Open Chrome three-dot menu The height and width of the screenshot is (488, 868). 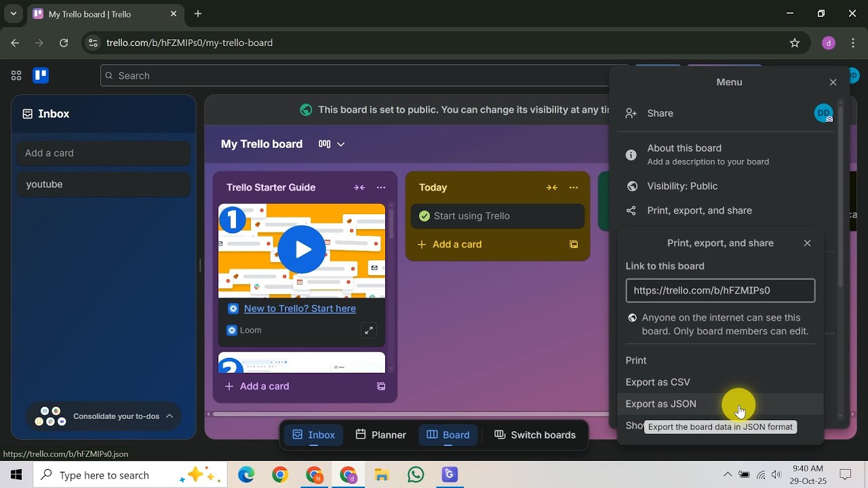853,43
